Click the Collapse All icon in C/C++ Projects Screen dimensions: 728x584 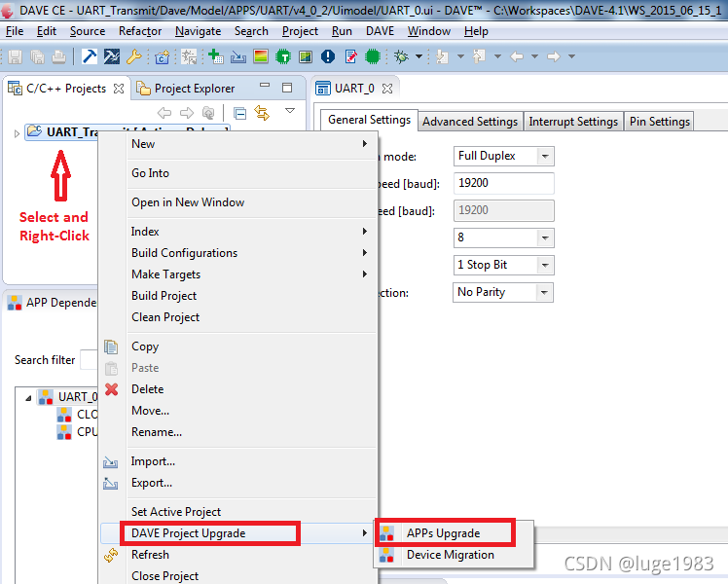click(x=239, y=113)
